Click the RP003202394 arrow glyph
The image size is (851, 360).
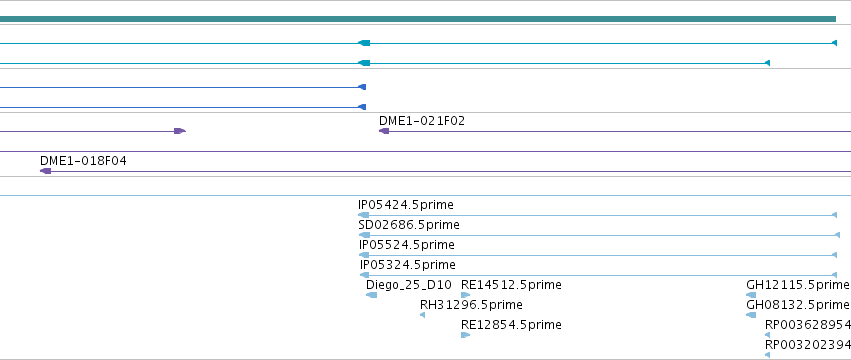click(x=767, y=355)
